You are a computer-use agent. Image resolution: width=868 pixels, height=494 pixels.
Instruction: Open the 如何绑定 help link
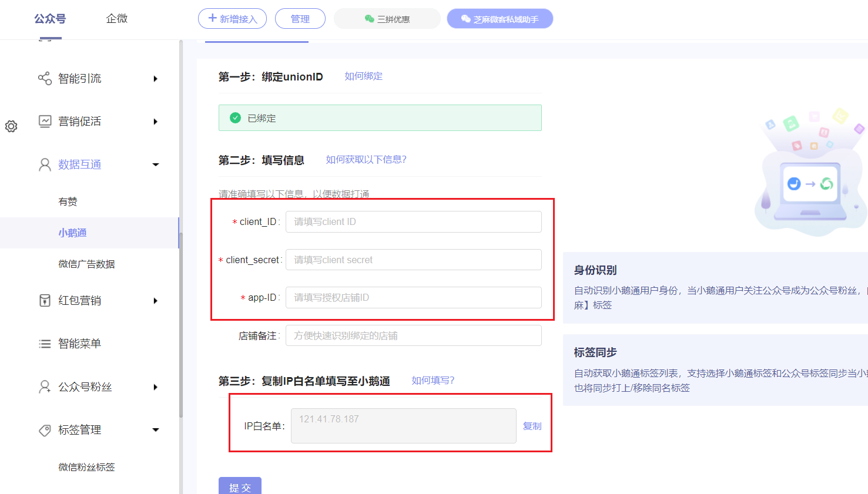point(363,76)
